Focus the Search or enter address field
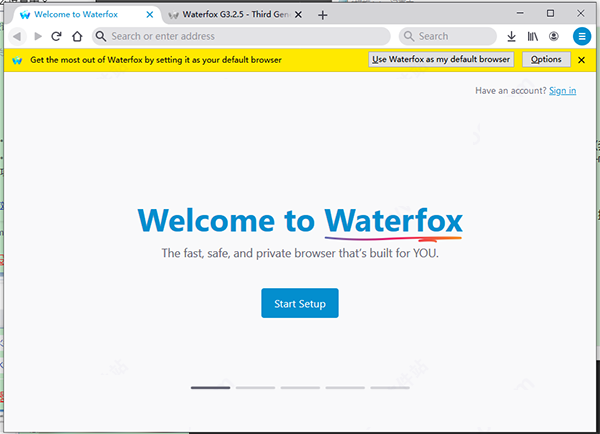The height and width of the screenshot is (434, 600). click(x=241, y=36)
